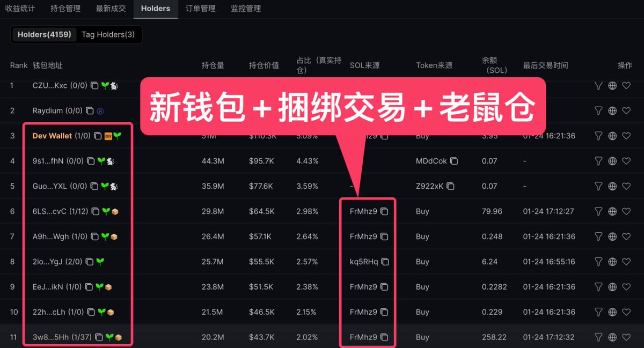The width and height of the screenshot is (644, 348).
Task: Copy Z922xK token source address
Action: [450, 186]
